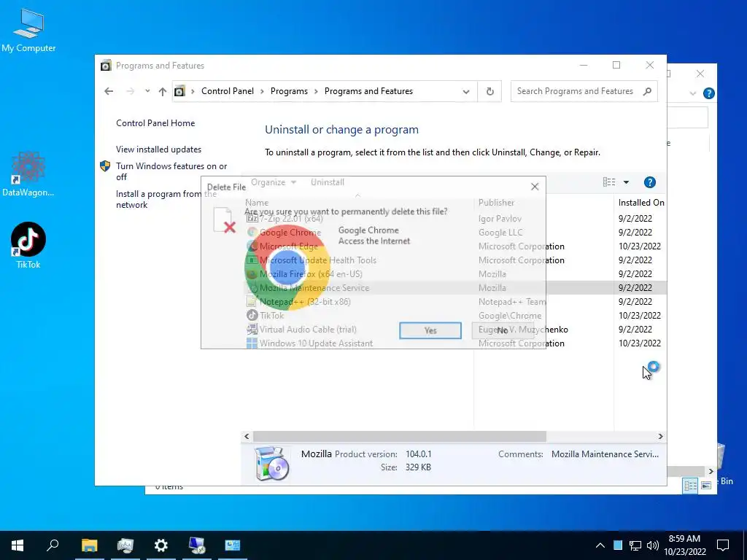Click horizontal scrollbar right arrow
The height and width of the screenshot is (560, 747).
pyautogui.click(x=660, y=436)
